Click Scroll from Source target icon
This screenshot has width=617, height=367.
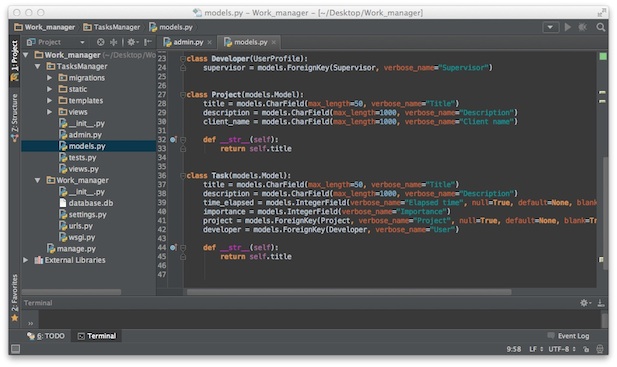[x=101, y=42]
